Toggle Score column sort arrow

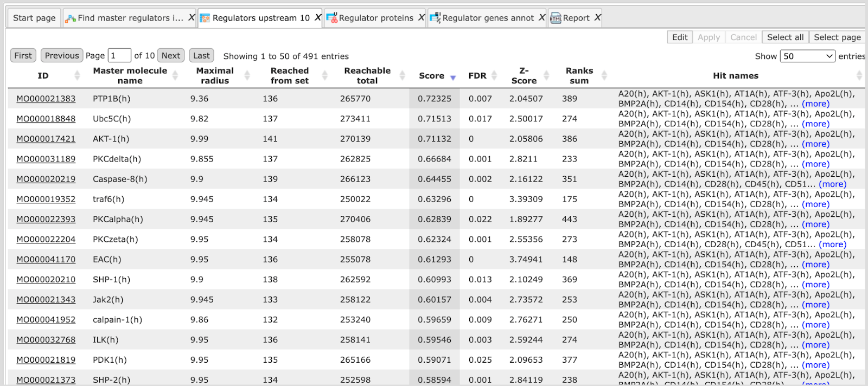click(x=453, y=78)
